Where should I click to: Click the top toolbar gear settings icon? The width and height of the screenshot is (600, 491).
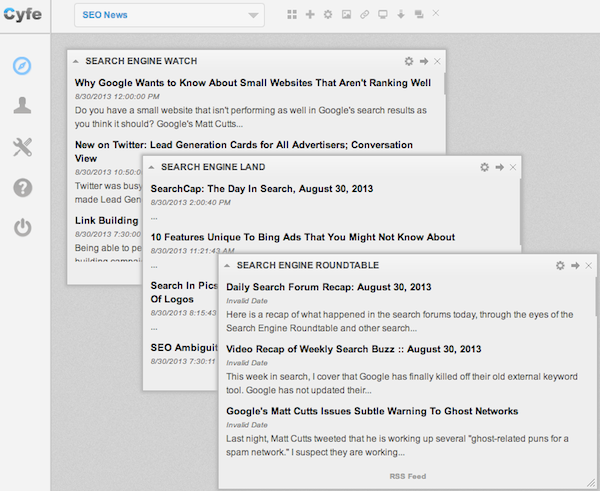328,15
